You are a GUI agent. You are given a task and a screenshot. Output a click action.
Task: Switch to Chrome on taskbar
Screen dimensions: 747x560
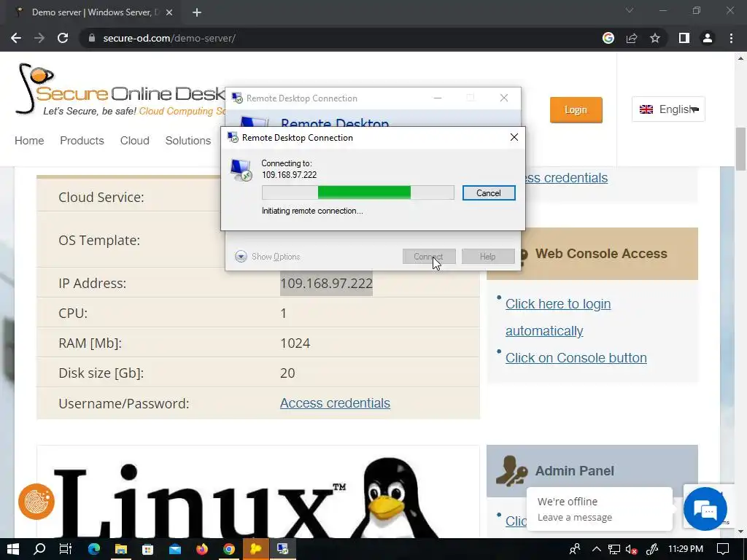click(x=229, y=549)
